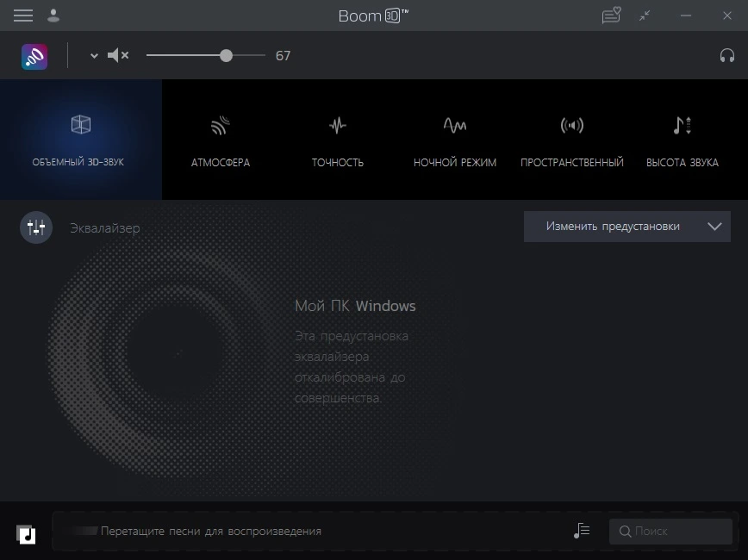Screen dimensions: 748x560
Task: Unmute the muted speaker icon
Action: [x=118, y=55]
